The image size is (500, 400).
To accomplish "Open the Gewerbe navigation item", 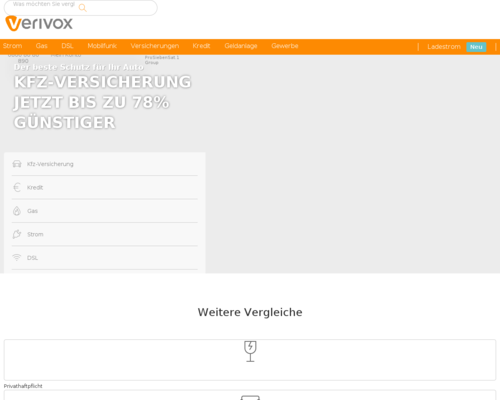I will pos(285,46).
